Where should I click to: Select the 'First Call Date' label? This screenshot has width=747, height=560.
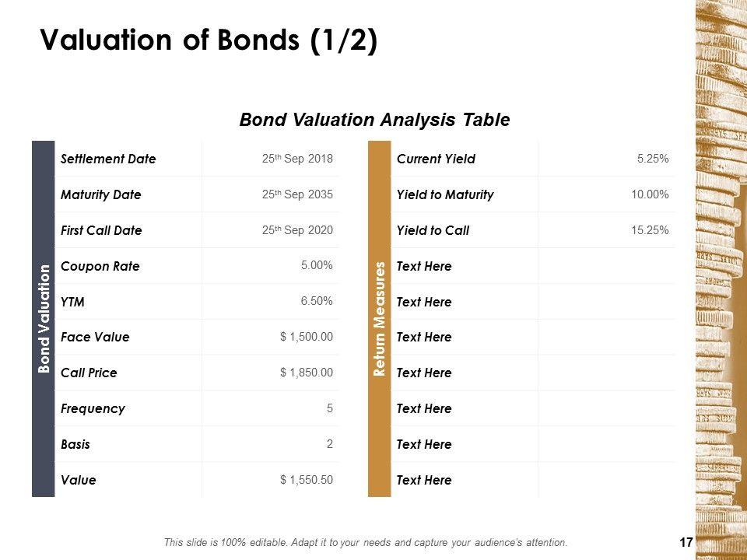tap(101, 230)
